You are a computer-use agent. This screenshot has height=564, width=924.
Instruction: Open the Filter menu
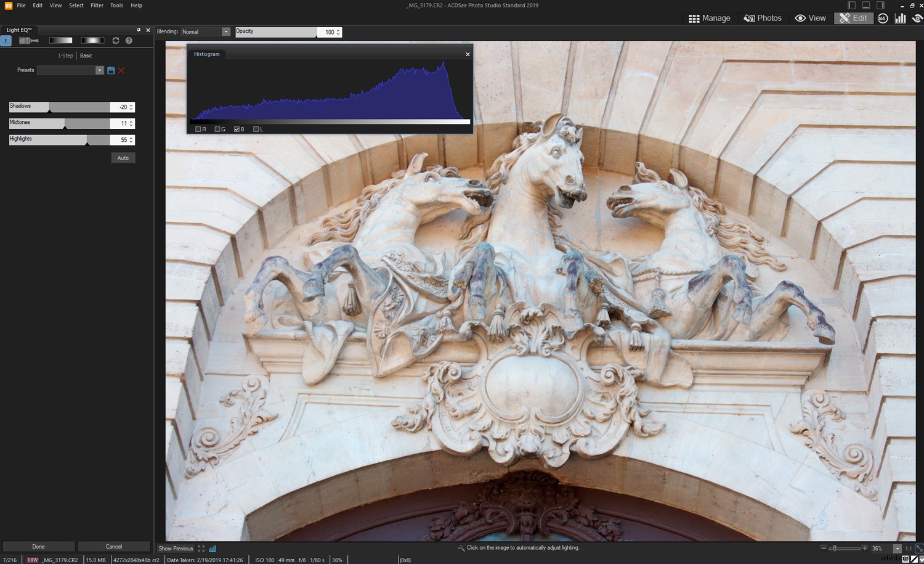pyautogui.click(x=97, y=5)
